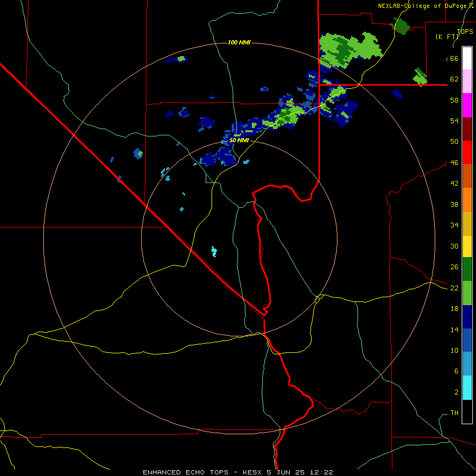Click the legend value "18"
The image size is (476, 476).
tap(454, 309)
